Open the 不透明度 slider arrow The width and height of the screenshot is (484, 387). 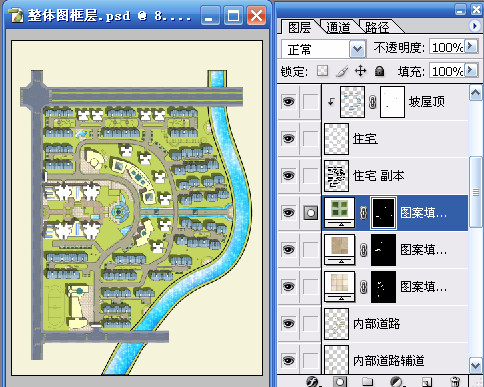[471, 46]
